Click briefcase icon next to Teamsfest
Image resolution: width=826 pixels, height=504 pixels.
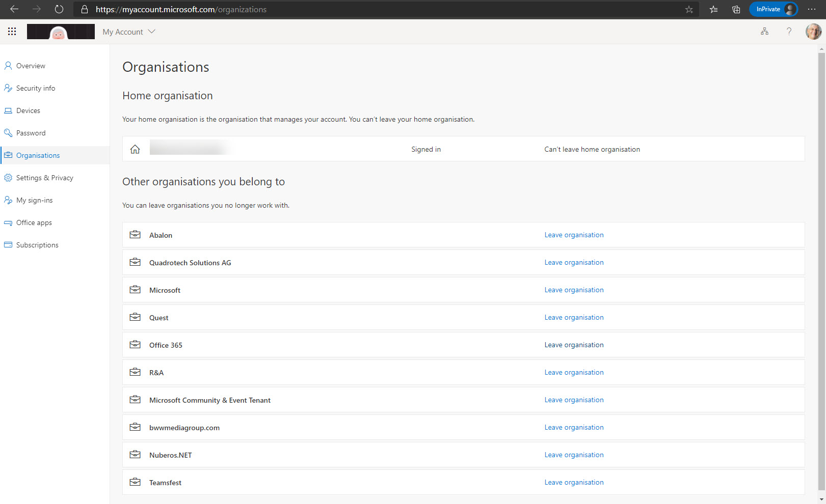[x=135, y=482]
